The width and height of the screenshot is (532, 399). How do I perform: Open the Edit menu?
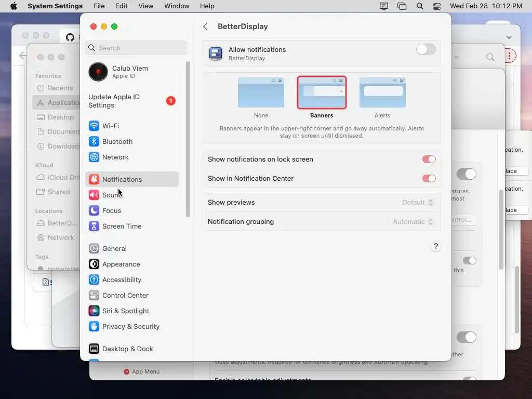click(x=121, y=6)
